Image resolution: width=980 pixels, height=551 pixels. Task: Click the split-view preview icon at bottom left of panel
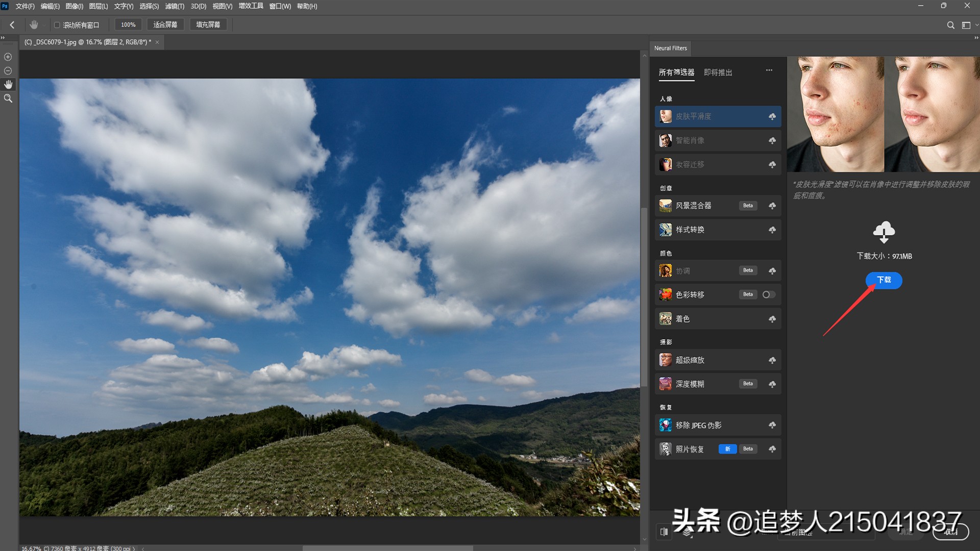tap(664, 532)
